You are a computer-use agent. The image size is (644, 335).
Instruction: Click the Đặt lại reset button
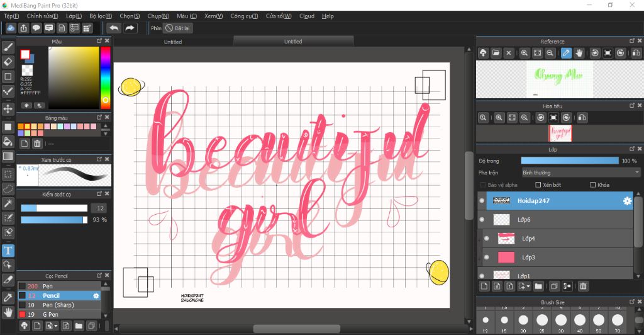point(177,28)
